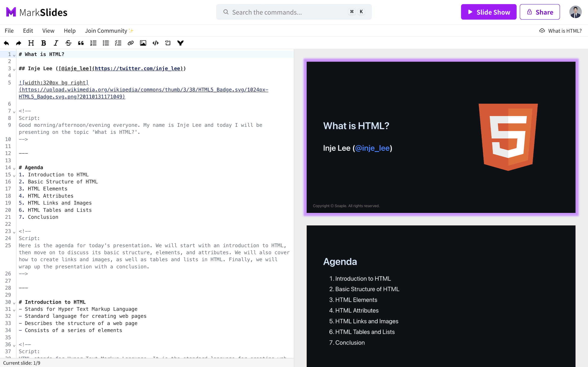This screenshot has height=367, width=588.
Task: Collapse the comment fold at line 36
Action: pyautogui.click(x=14, y=345)
